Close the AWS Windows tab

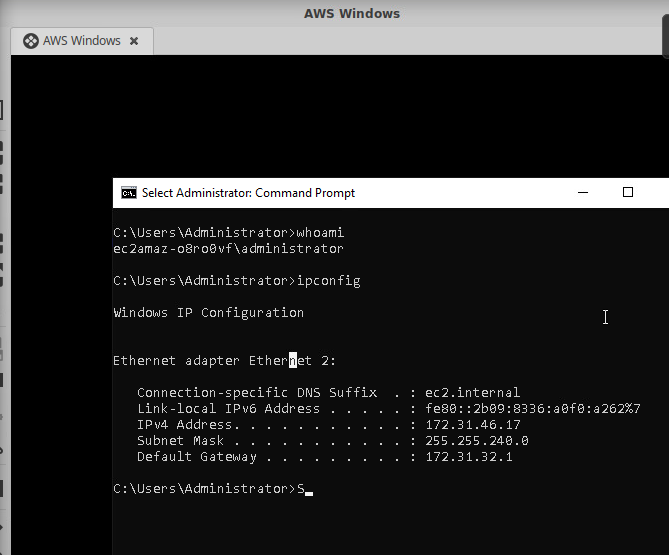pyautogui.click(x=134, y=41)
